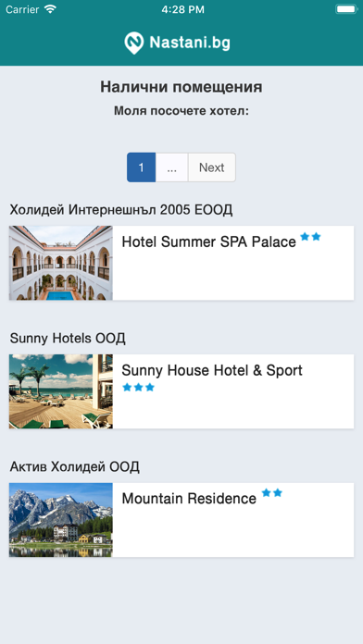Tap the 4:28 PM clock in status bar

(182, 10)
